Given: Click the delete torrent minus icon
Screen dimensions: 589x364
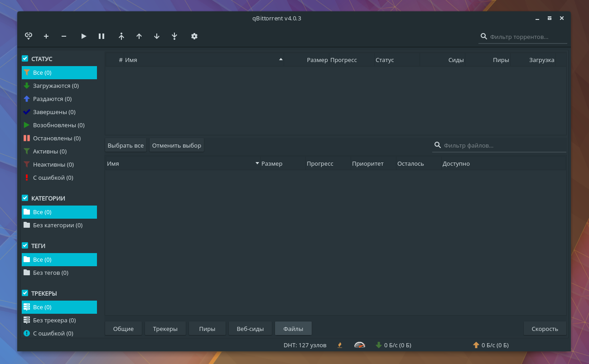Looking at the screenshot, I should pyautogui.click(x=63, y=36).
